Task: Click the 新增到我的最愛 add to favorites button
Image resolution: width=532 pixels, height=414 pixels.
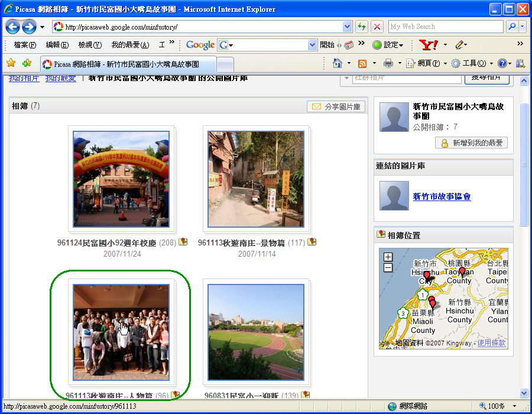Action: 471,143
